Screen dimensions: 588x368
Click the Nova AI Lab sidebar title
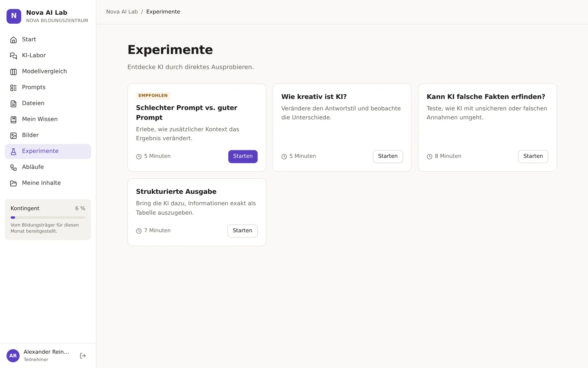pos(47,13)
